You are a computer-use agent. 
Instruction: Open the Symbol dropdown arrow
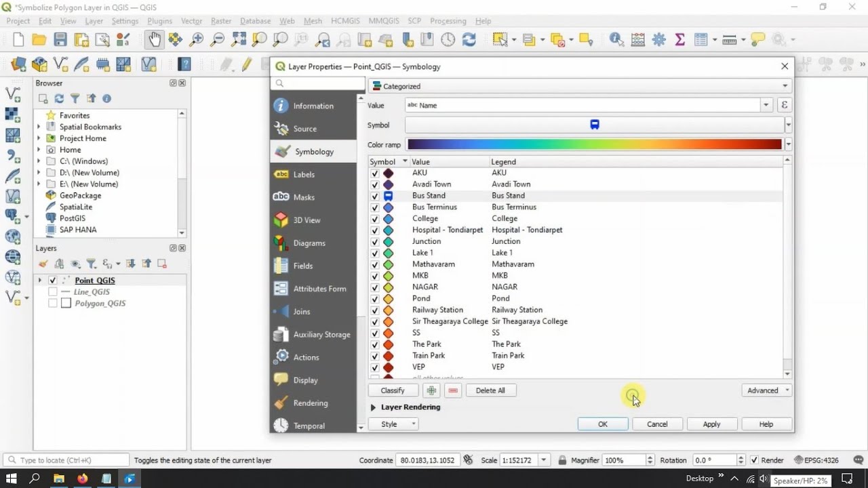tap(788, 125)
